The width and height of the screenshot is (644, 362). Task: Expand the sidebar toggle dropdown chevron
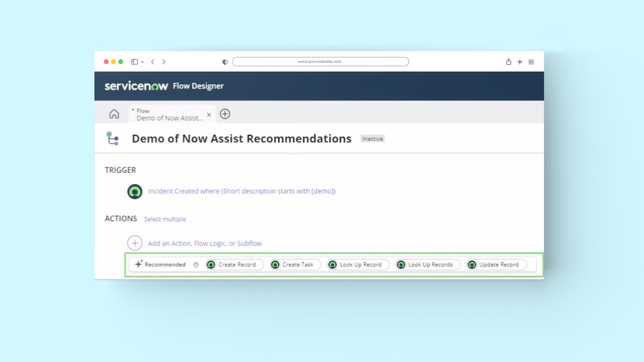click(x=142, y=62)
